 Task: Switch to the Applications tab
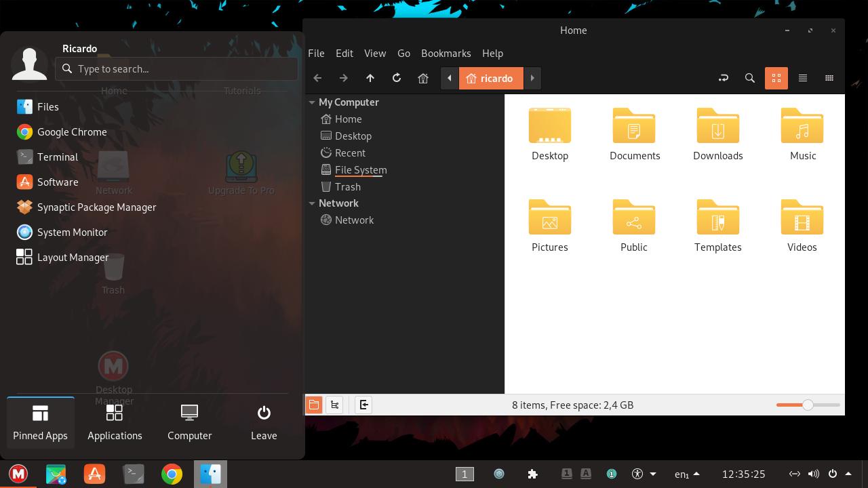pyautogui.click(x=115, y=422)
